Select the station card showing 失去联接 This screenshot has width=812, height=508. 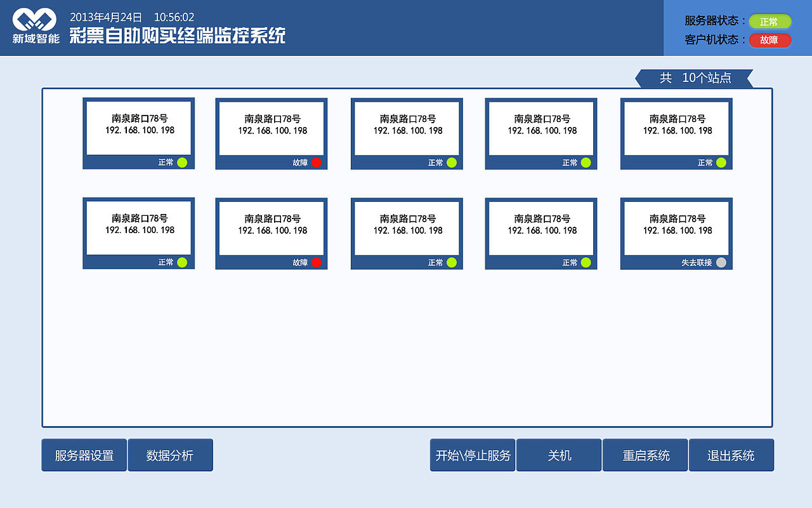(x=676, y=233)
